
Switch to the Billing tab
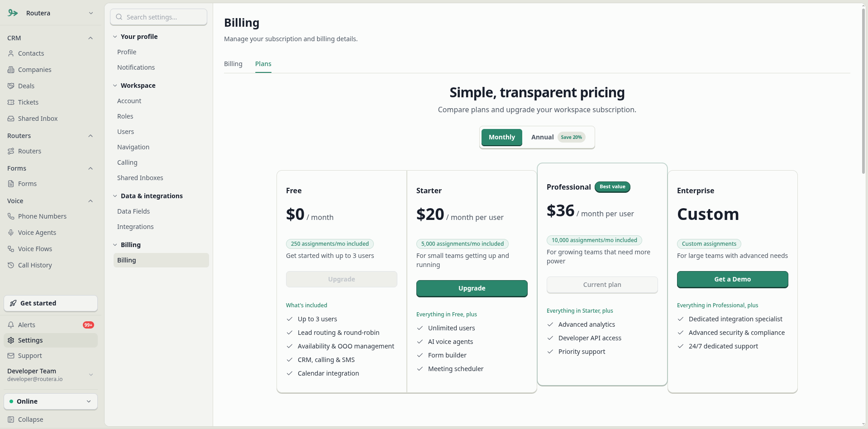click(233, 64)
